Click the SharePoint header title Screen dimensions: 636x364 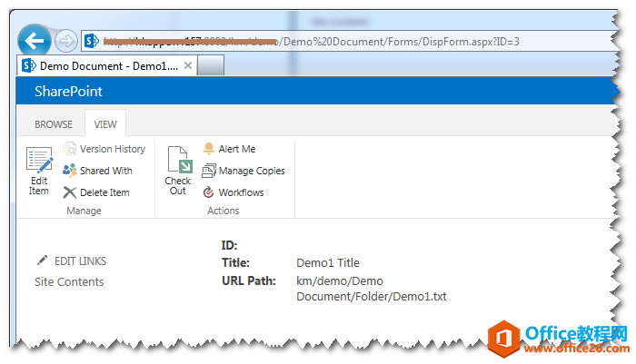tap(68, 91)
